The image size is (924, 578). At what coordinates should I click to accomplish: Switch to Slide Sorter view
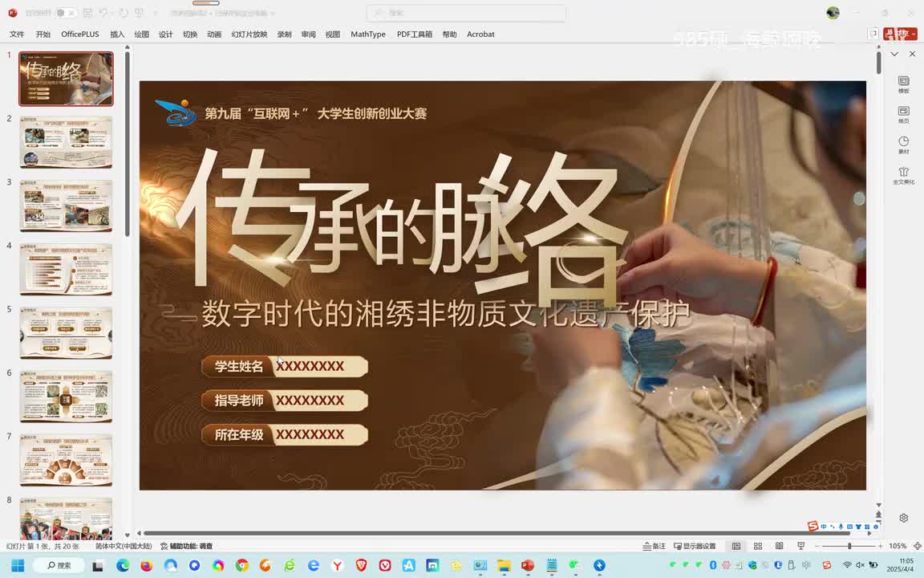click(758, 546)
